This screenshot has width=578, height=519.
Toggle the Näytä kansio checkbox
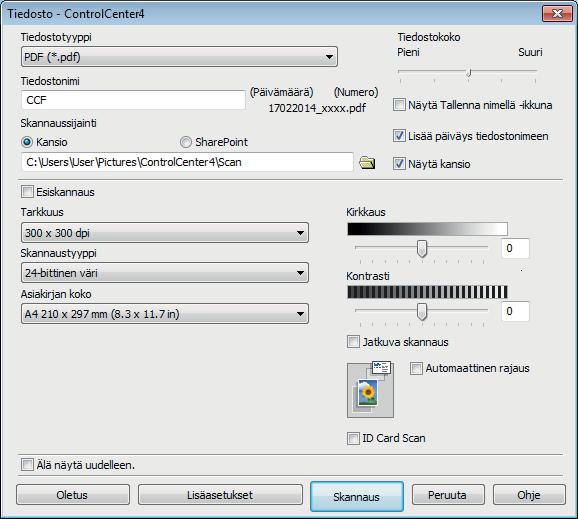[x=399, y=163]
